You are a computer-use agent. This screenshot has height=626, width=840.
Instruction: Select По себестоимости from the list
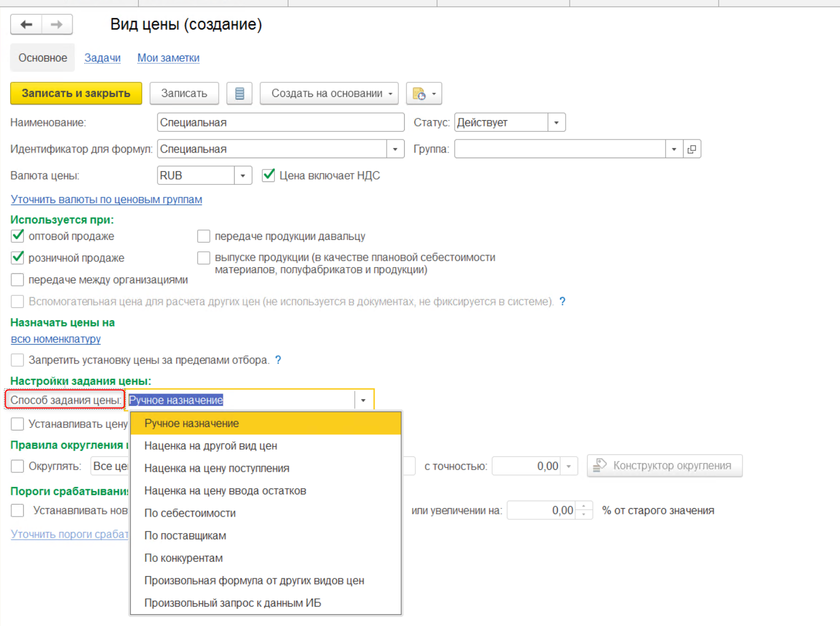pos(190,513)
